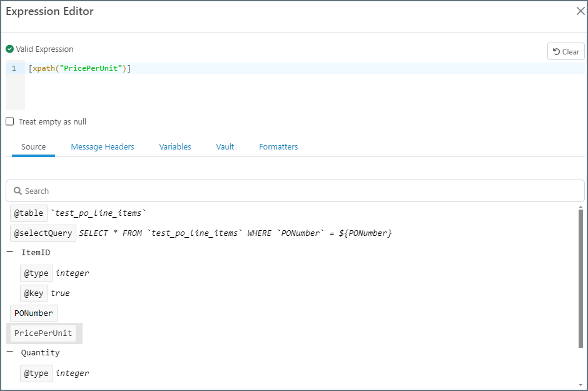Screen dimensions: 588x391
Task: Switch to the Variables tab
Action: pyautogui.click(x=175, y=147)
